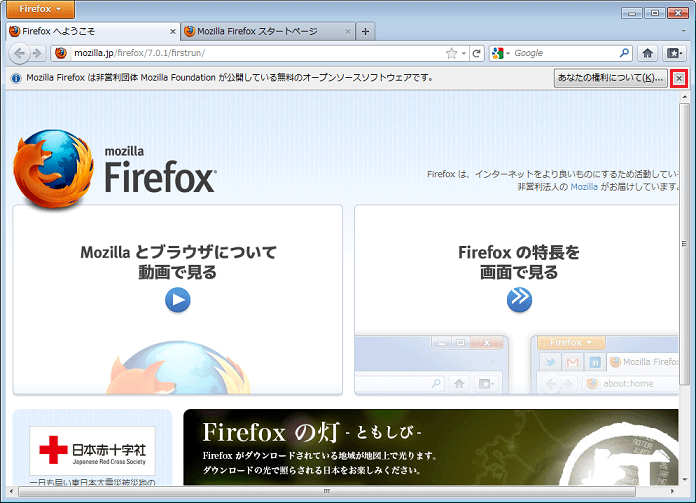This screenshot has height=503, width=696.
Task: Play the Mozilla and browser video
Action: click(178, 300)
